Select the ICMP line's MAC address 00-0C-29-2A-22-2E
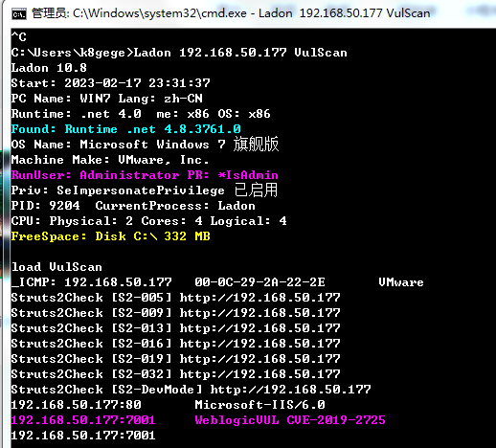The width and height of the screenshot is (496, 448). (259, 282)
